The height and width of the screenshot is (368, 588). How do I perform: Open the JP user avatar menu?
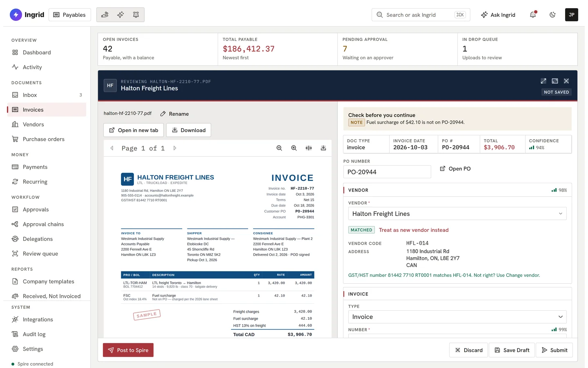pos(572,15)
